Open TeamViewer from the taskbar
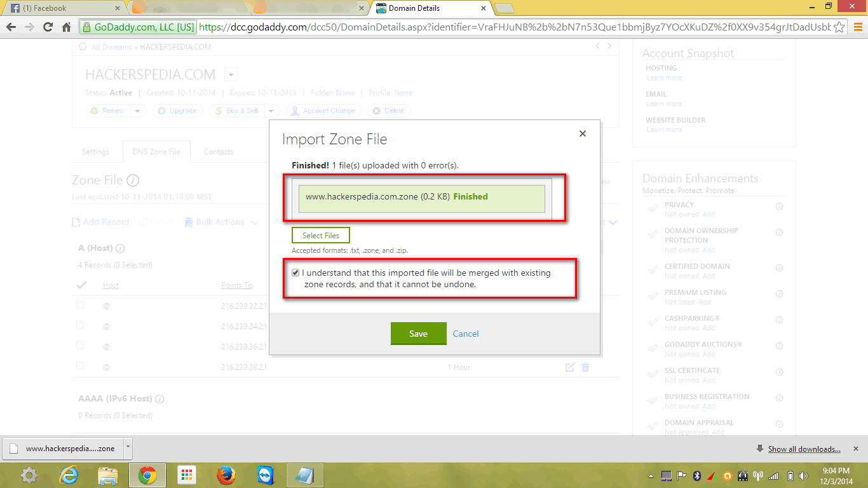Screen dimensions: 868x488 click(x=265, y=475)
